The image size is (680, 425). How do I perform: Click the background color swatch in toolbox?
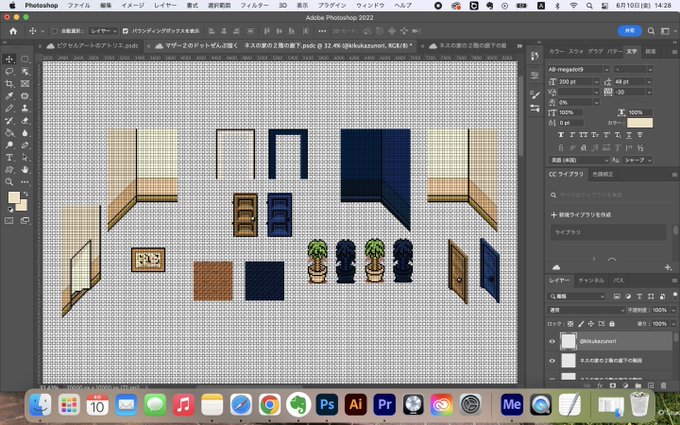point(21,205)
